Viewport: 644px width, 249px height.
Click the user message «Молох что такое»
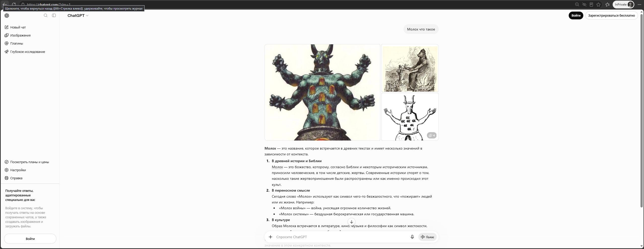click(421, 29)
